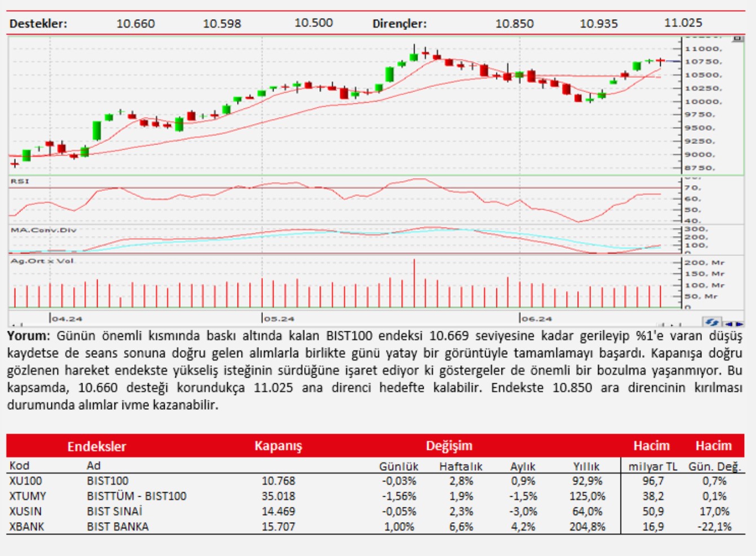The height and width of the screenshot is (556, 756).
Task: Click the BISTTÜM - BIST100 name cell
Action: [x=137, y=496]
